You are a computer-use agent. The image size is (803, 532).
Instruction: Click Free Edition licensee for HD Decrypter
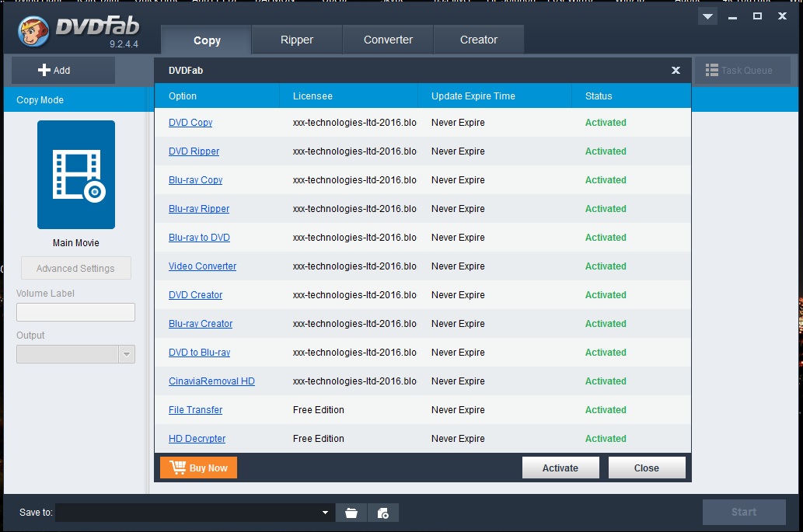tap(319, 438)
